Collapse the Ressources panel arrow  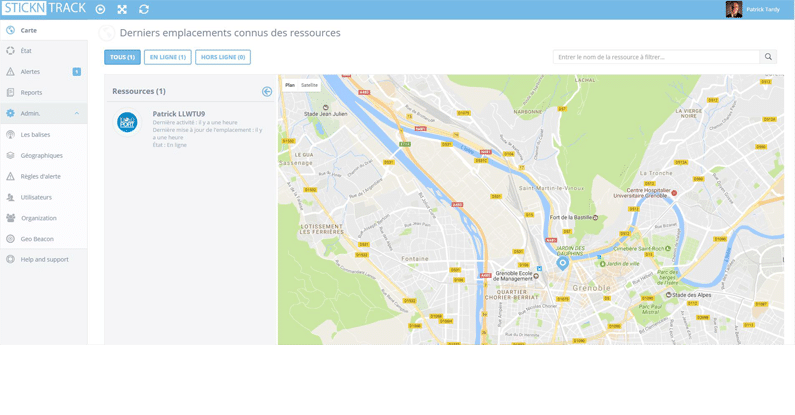click(267, 91)
